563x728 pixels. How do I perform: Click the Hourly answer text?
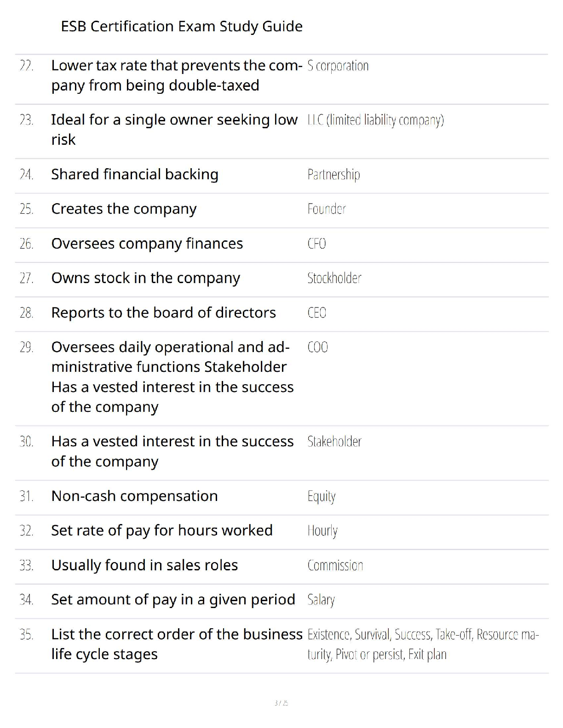click(322, 531)
